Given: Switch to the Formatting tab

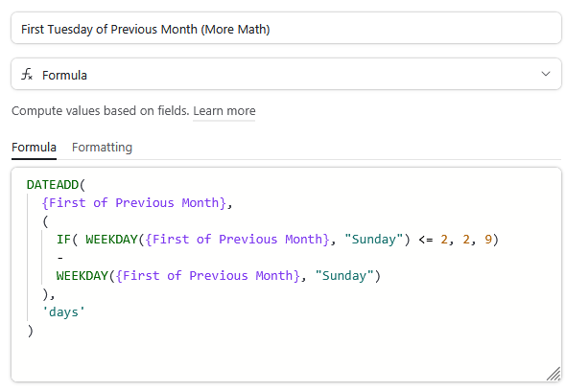Looking at the screenshot, I should coord(102,148).
